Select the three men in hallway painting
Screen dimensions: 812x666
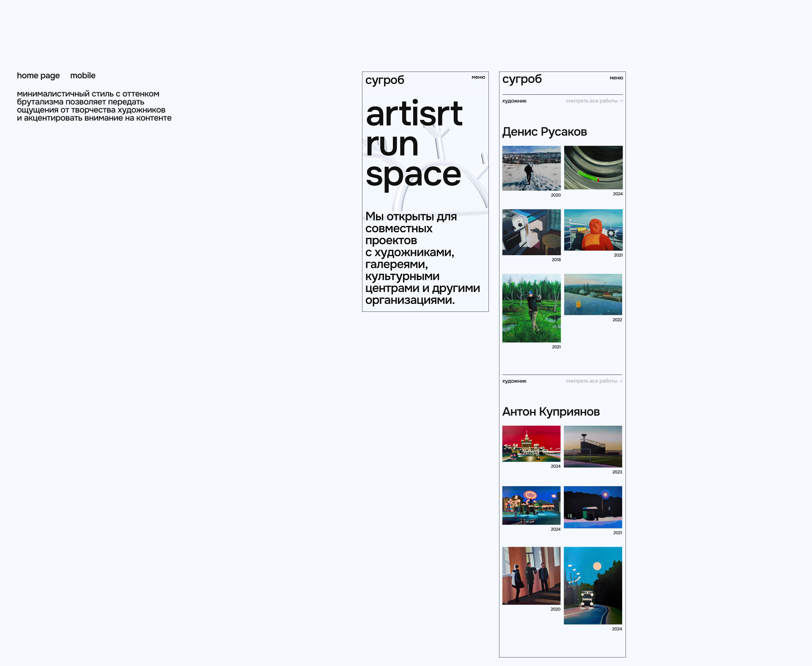click(x=531, y=575)
